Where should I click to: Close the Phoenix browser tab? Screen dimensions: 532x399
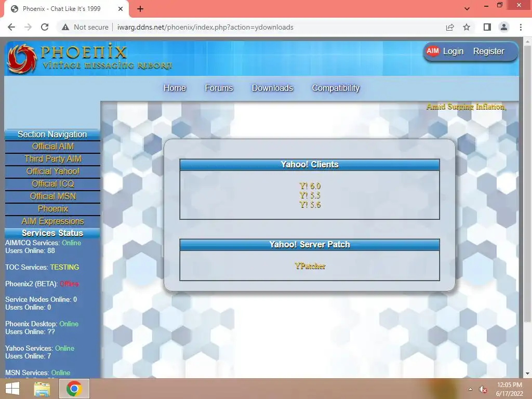pos(121,9)
